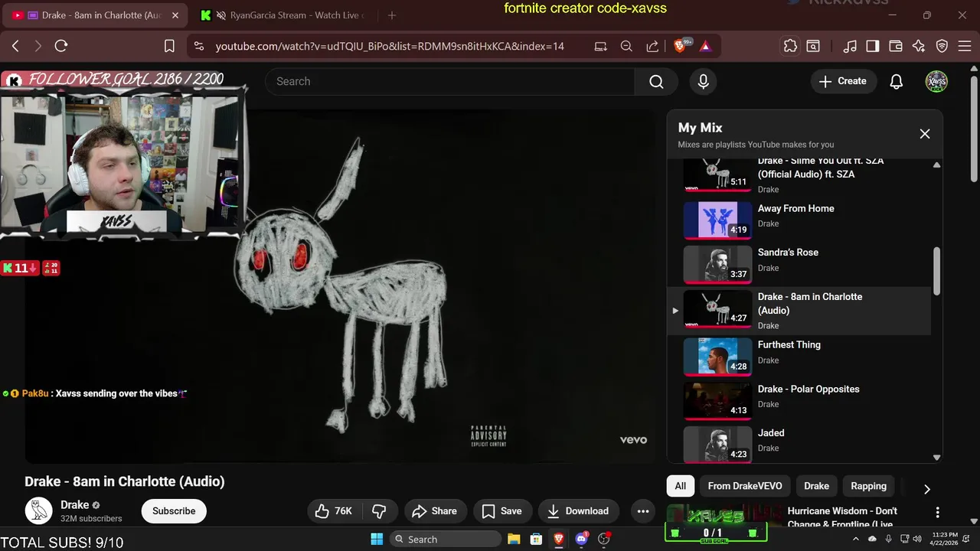The width and height of the screenshot is (980, 551).
Task: Click the YouTube search input field
Action: [x=449, y=81]
